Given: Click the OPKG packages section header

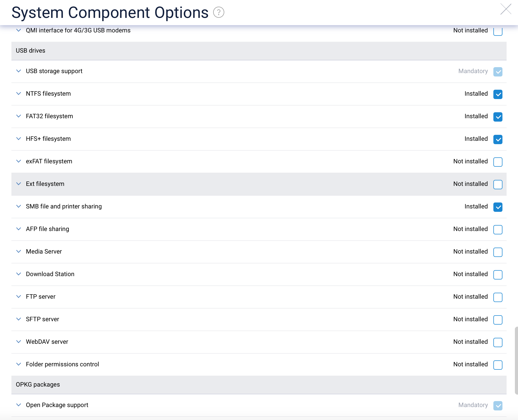Looking at the screenshot, I should click(38, 384).
